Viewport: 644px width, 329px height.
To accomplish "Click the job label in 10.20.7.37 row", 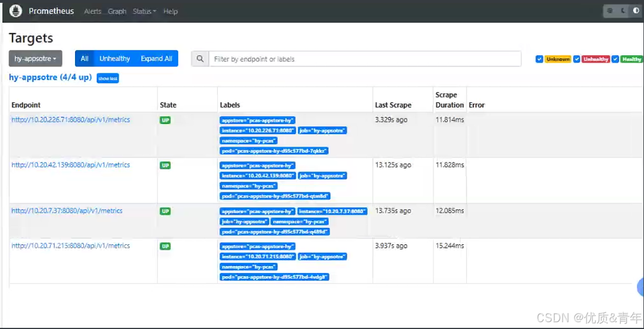I will click(244, 222).
